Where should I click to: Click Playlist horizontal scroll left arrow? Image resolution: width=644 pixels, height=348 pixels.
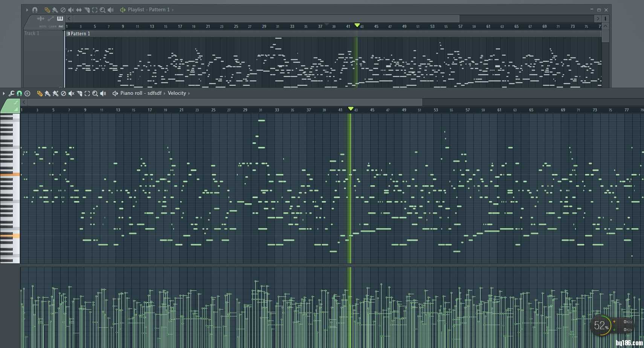(x=69, y=18)
